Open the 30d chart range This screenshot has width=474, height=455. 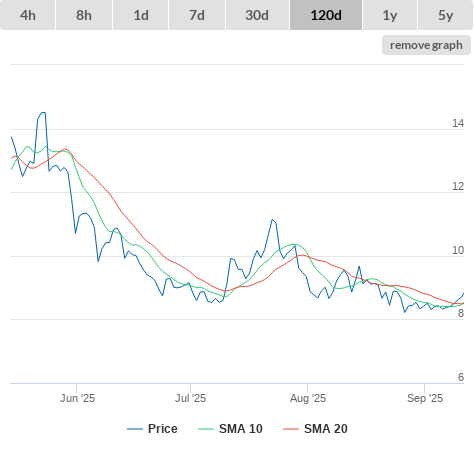coord(257,15)
